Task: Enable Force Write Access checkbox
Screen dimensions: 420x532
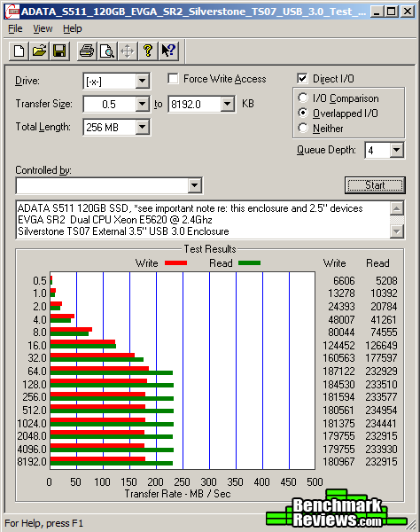Action: pos(173,79)
